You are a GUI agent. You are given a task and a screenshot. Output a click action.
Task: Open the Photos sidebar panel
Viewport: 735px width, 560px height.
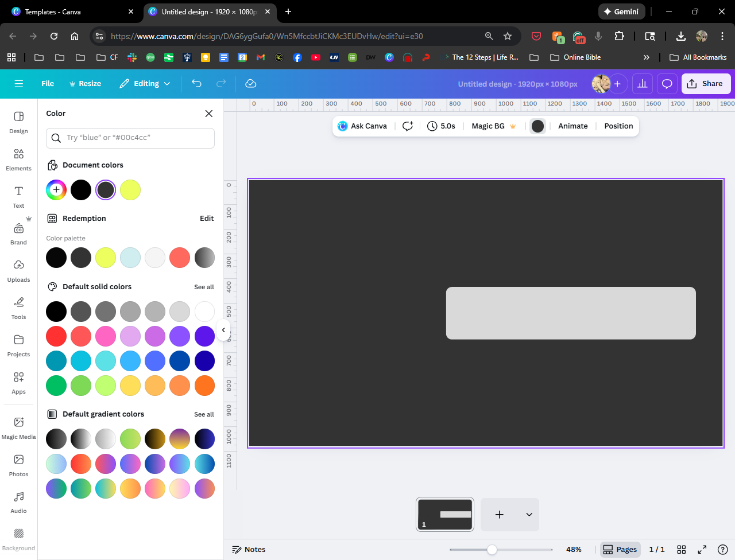[x=18, y=465]
